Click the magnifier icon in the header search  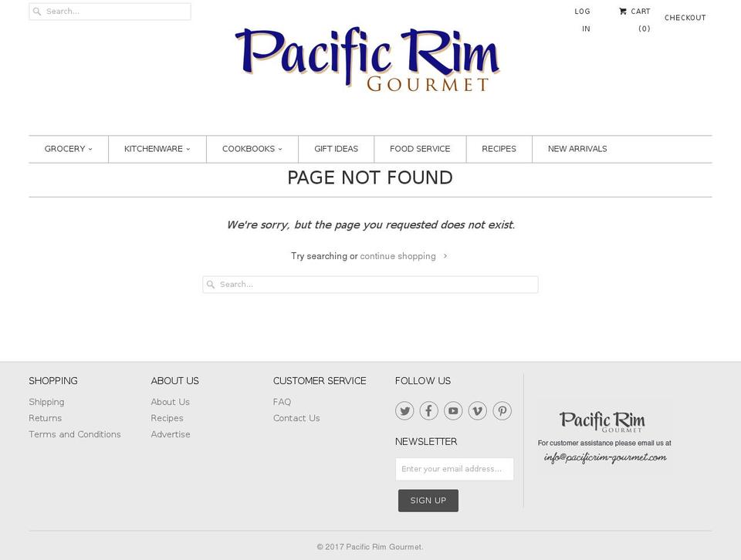[37, 12]
